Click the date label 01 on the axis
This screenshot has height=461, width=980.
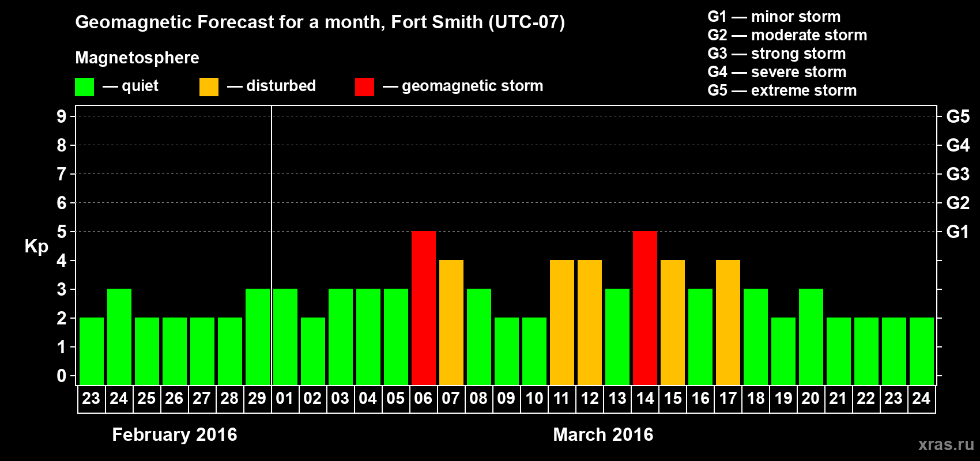click(285, 398)
